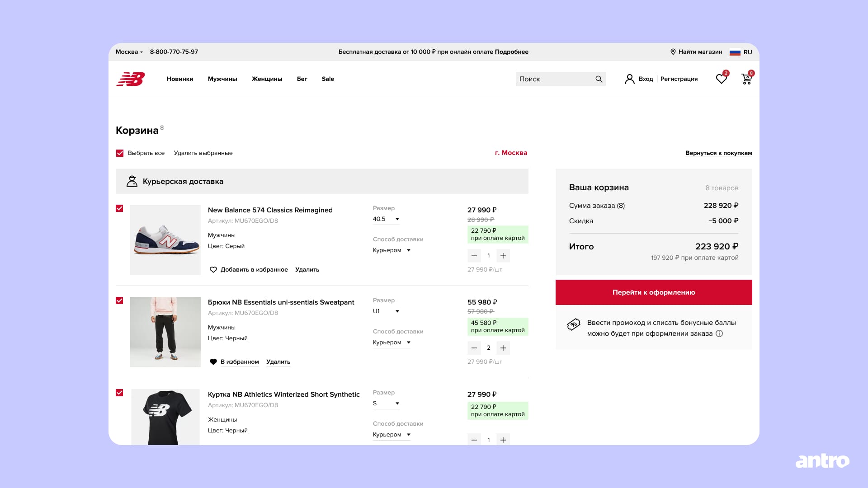868x488 pixels.
Task: Open the shopping cart icon
Action: click(746, 79)
